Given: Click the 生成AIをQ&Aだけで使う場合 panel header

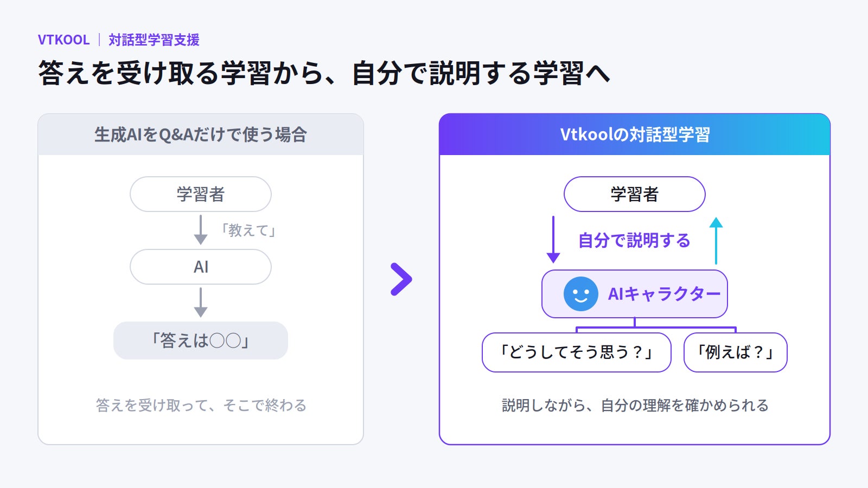Looking at the screenshot, I should point(201,134).
